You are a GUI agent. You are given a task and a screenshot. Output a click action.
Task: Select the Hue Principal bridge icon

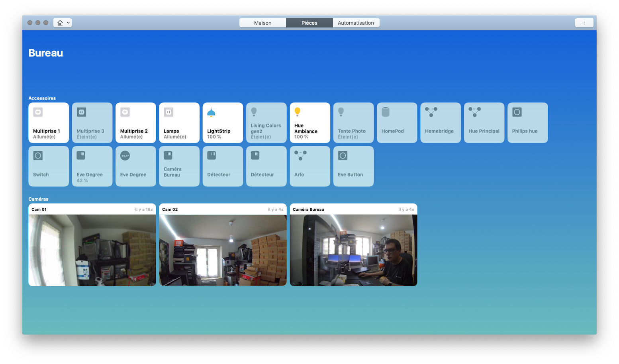click(474, 112)
